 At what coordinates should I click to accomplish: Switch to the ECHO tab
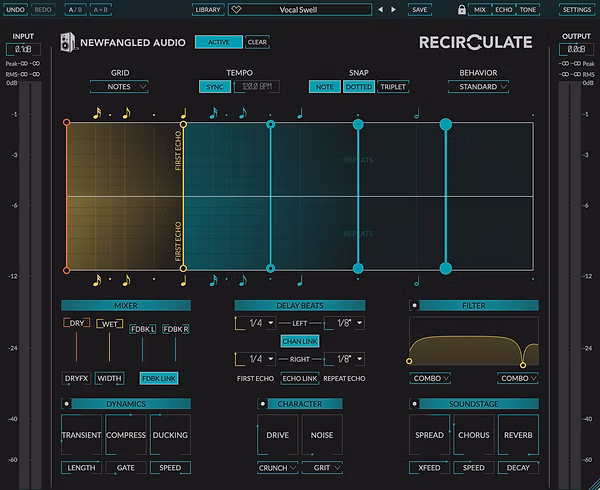pos(504,10)
